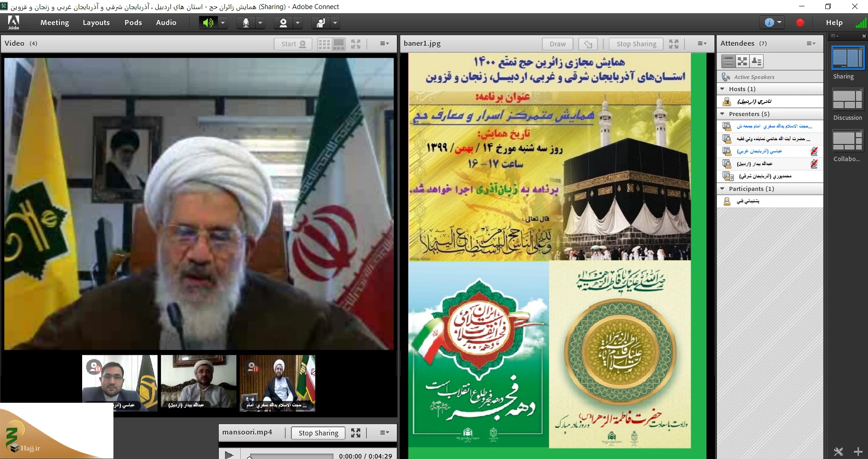Toggle the microphone button in the toolbar
Image resolution: width=868 pixels, height=459 pixels.
pos(245,23)
